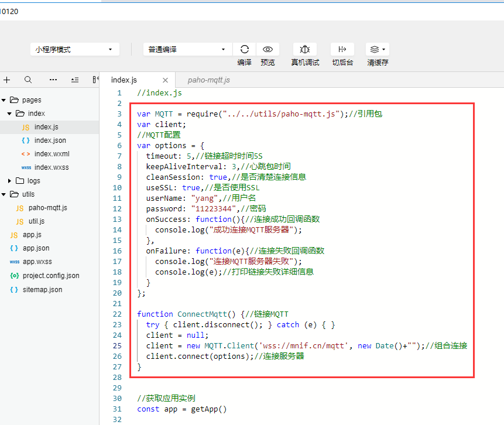Screen dimensions: 504x425
Task: Click the 清缓存 label
Action: pos(378,63)
